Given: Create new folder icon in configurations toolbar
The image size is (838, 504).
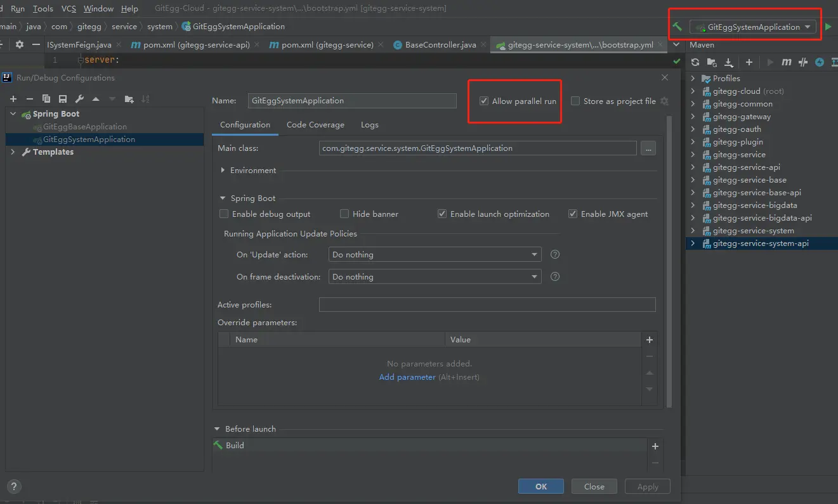Looking at the screenshot, I should coord(129,99).
